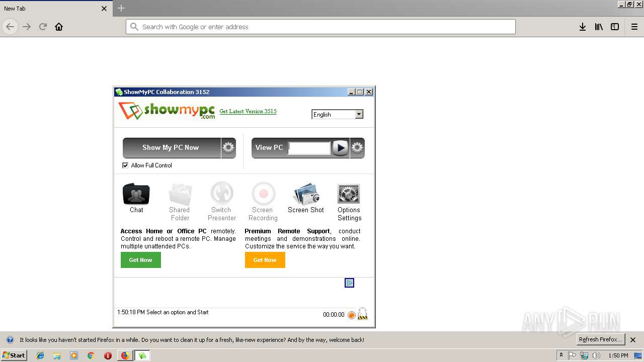Open gear settings next to View PC
This screenshot has width=644, height=362.
357,148
